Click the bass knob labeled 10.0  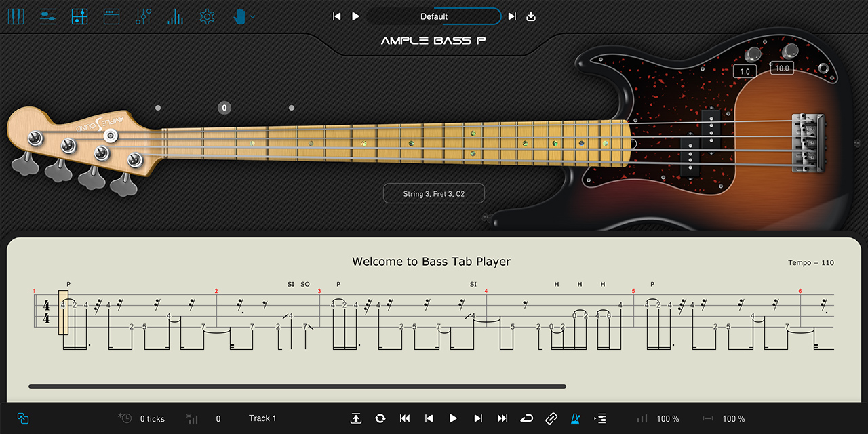coord(789,51)
